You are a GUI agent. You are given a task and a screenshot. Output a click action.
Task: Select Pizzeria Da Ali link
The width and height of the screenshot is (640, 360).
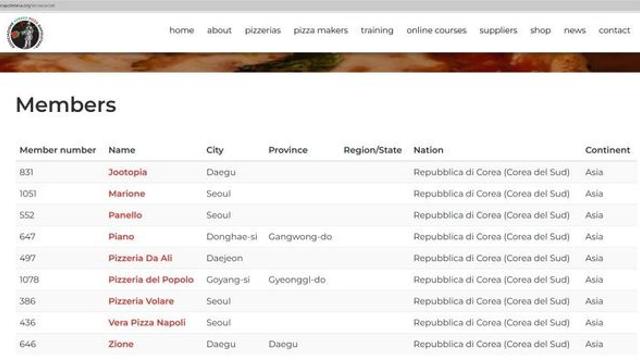140,258
